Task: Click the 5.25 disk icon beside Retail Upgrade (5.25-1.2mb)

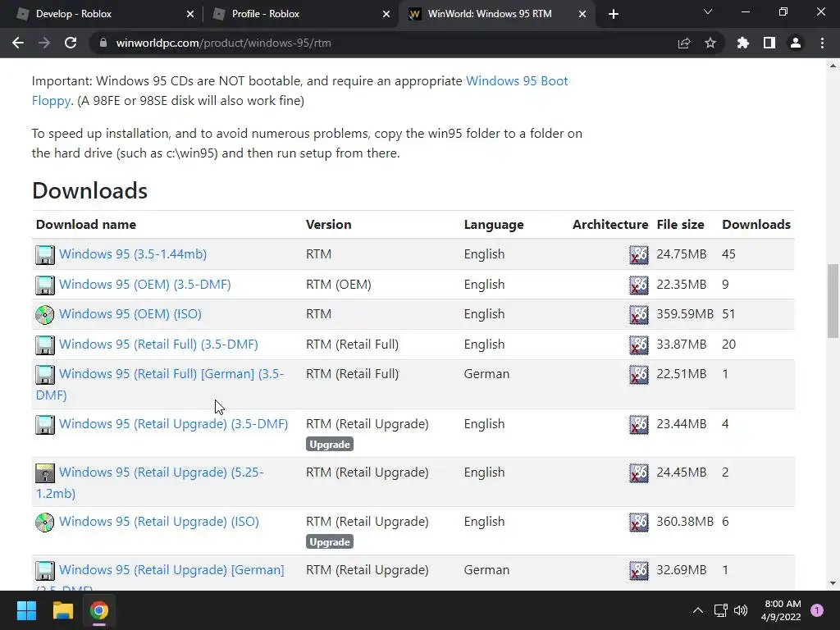Action: (x=45, y=473)
